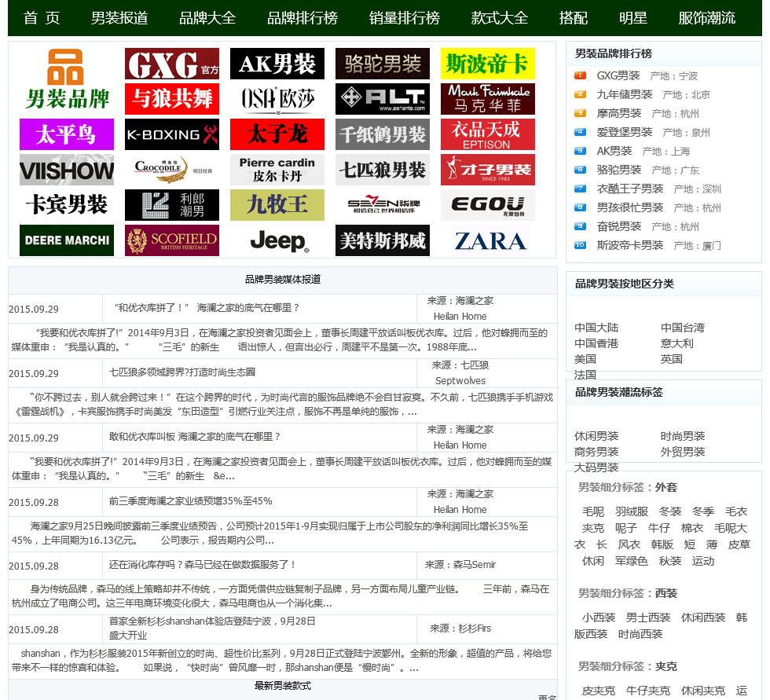Open the GXG 官方 brand logo
This screenshot has height=700, width=770.
click(x=172, y=64)
